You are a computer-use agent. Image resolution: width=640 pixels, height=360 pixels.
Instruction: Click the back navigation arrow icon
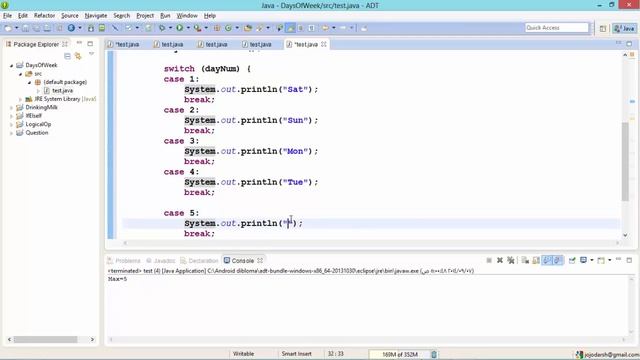pyautogui.click(x=325, y=28)
